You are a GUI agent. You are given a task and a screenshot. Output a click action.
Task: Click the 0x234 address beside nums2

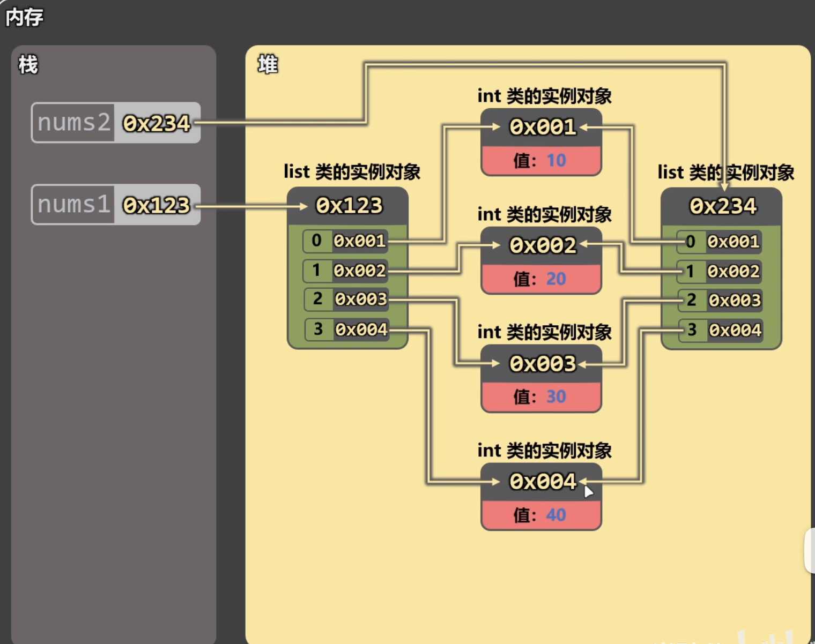[x=157, y=123]
